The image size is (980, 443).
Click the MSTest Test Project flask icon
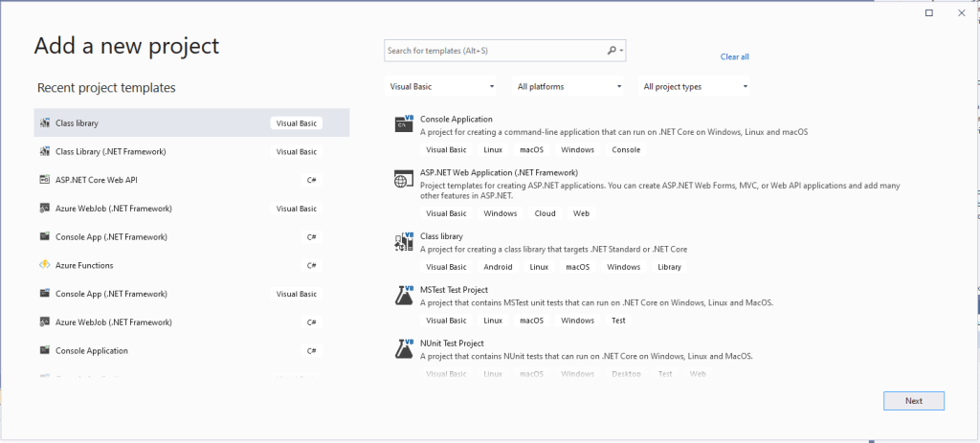[403, 296]
